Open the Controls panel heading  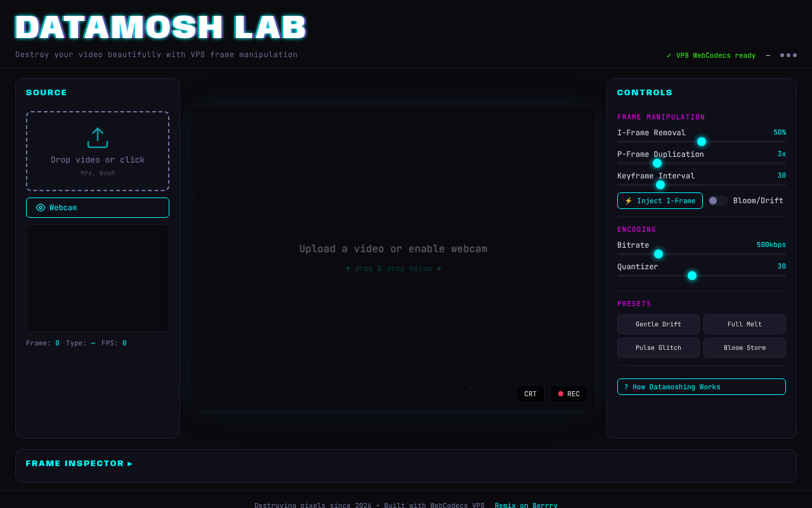pyautogui.click(x=645, y=92)
